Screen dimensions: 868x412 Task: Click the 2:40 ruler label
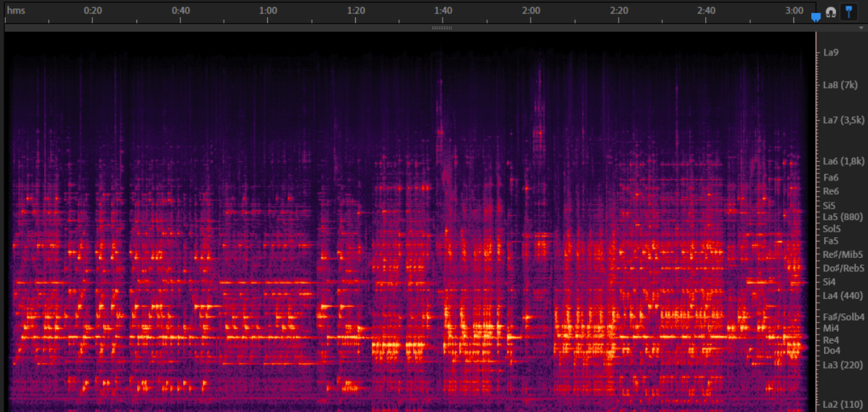coord(706,11)
